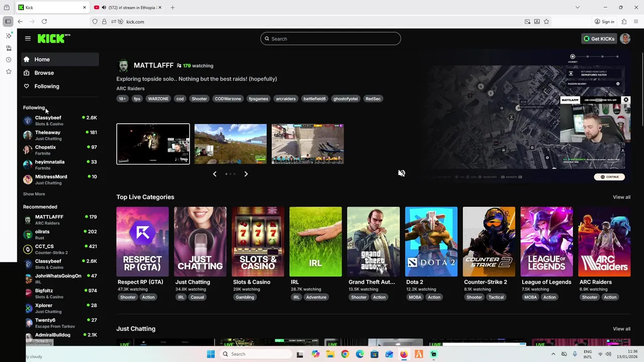Toggle the Firefox sidebar button
644x362 pixels.
(x=8, y=22)
